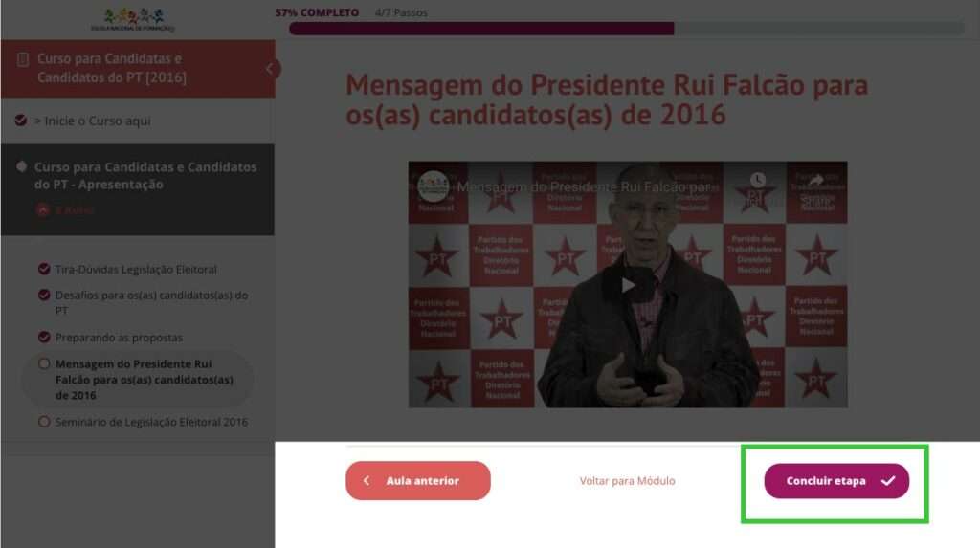Click the Concluir etapa button
The image size is (980, 548).
click(836, 480)
